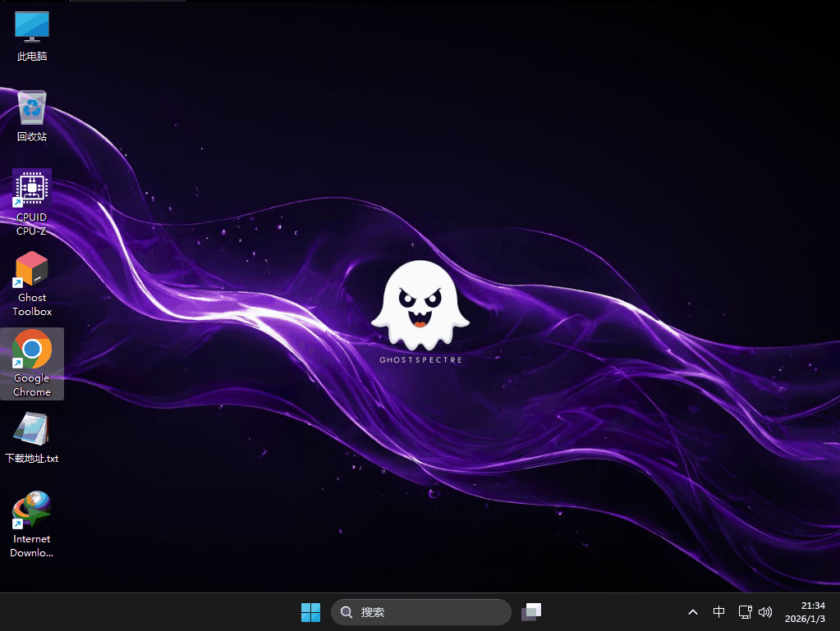Click the 2026/1/3 date in the taskbar
This screenshot has height=631, width=840.
(807, 619)
